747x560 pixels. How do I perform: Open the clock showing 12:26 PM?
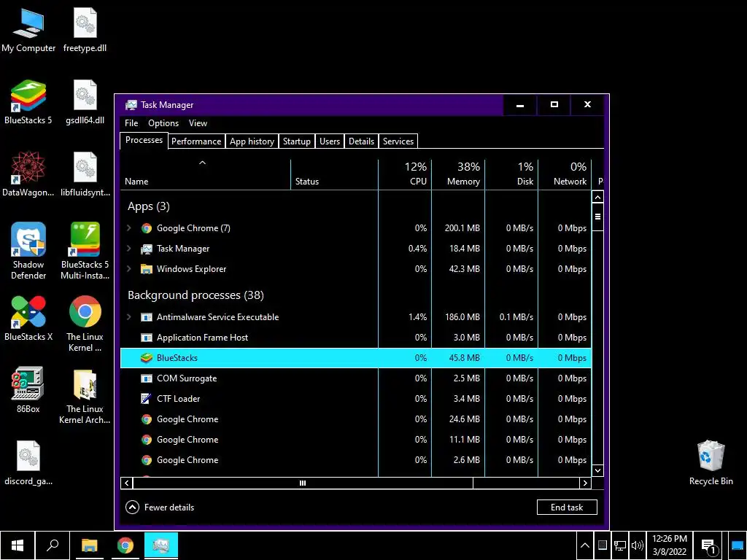click(670, 545)
